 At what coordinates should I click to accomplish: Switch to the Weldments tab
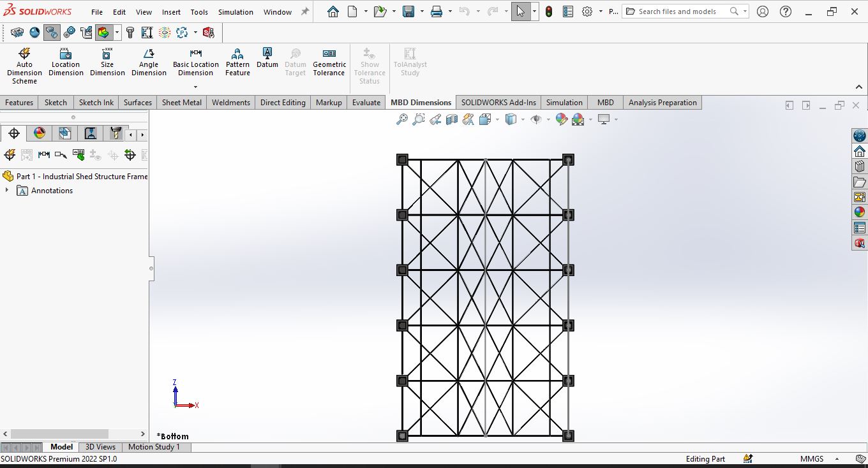[x=231, y=102]
